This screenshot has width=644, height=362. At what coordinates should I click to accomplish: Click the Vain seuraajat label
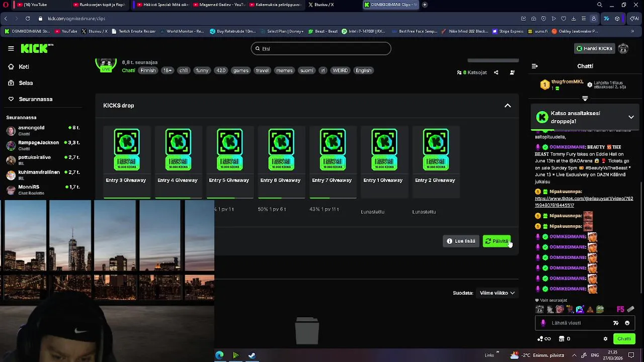(553, 300)
